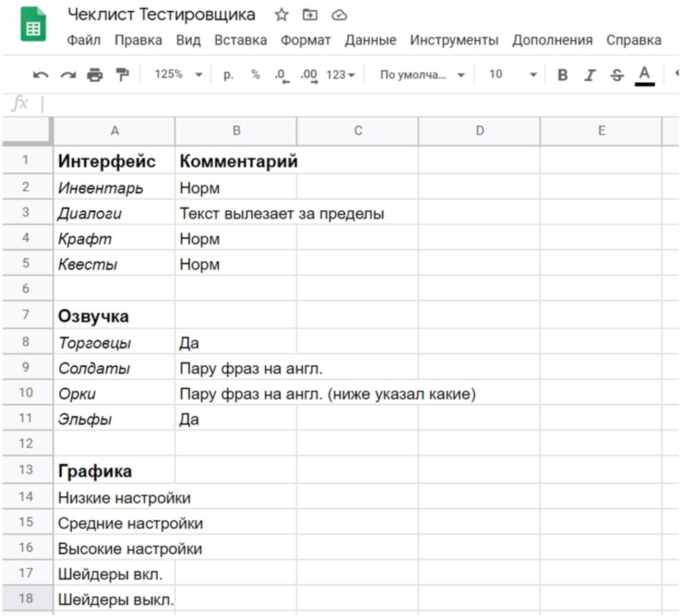Select the Торговцы cell

click(114, 343)
